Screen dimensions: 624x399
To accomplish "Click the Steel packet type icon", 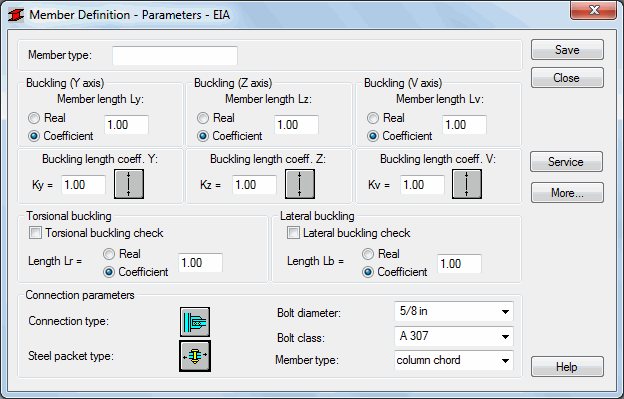I will pos(195,356).
